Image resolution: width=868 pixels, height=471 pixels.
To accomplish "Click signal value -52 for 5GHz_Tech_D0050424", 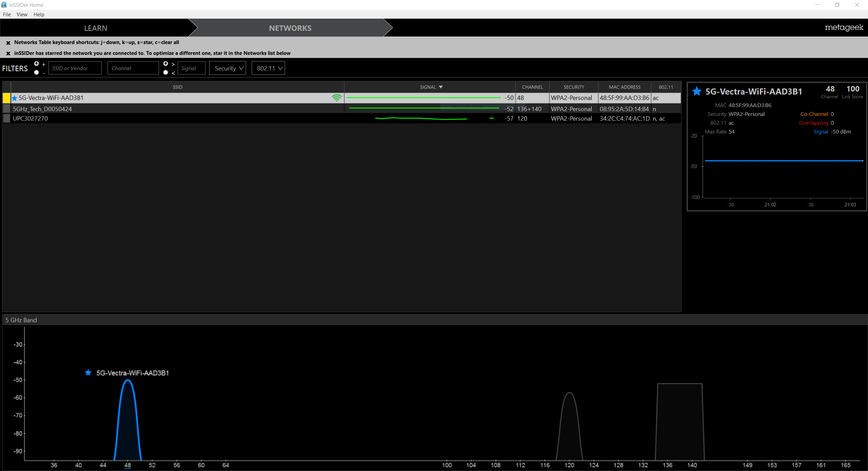I will click(x=509, y=109).
